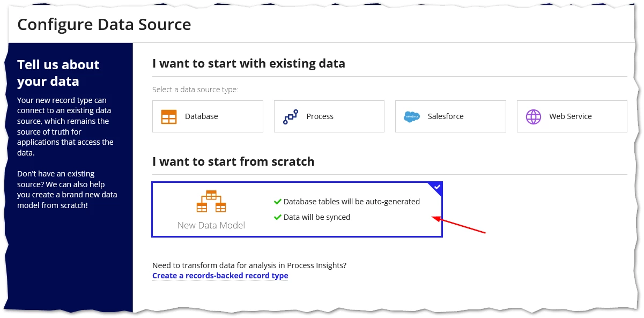
Task: Select the orange Database table icon
Action: (x=169, y=116)
